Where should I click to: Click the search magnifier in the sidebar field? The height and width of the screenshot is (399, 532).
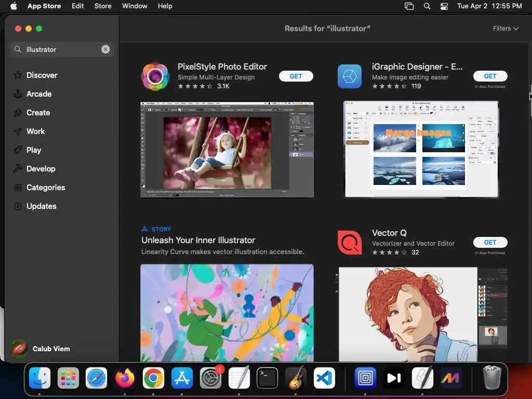point(18,49)
